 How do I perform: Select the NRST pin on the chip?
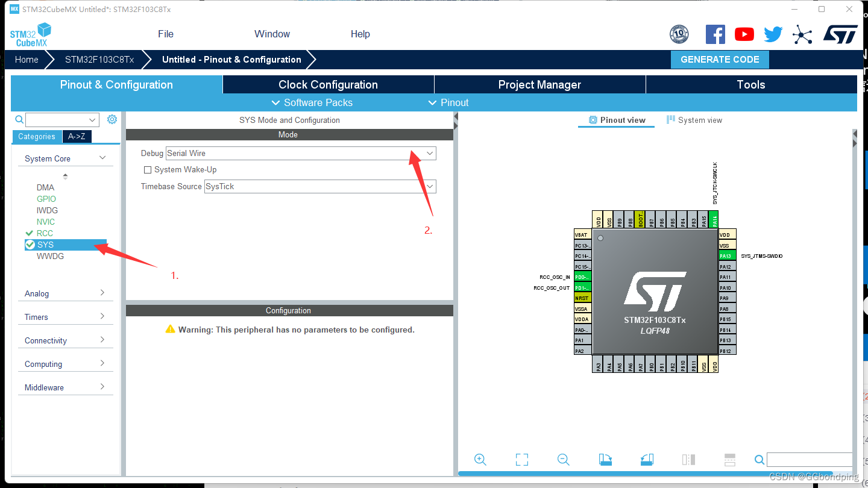click(583, 298)
